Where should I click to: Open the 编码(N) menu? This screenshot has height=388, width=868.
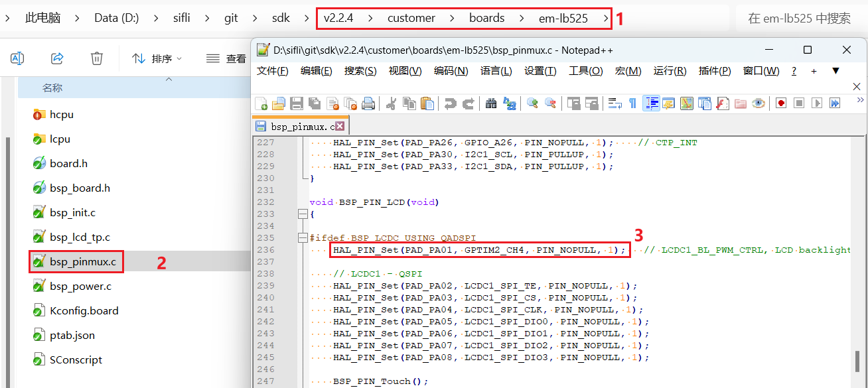click(451, 71)
